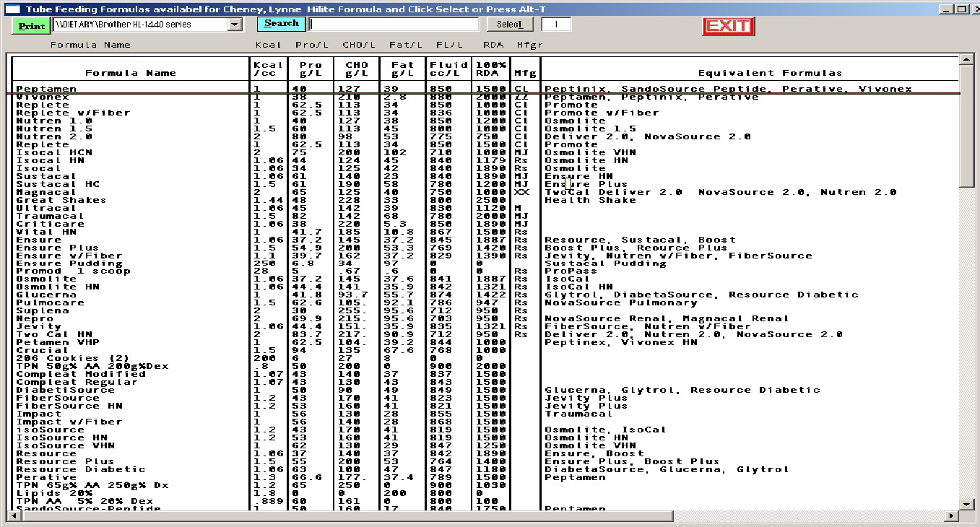
Task: Select the FiberSource HN formula row
Action: (485, 406)
